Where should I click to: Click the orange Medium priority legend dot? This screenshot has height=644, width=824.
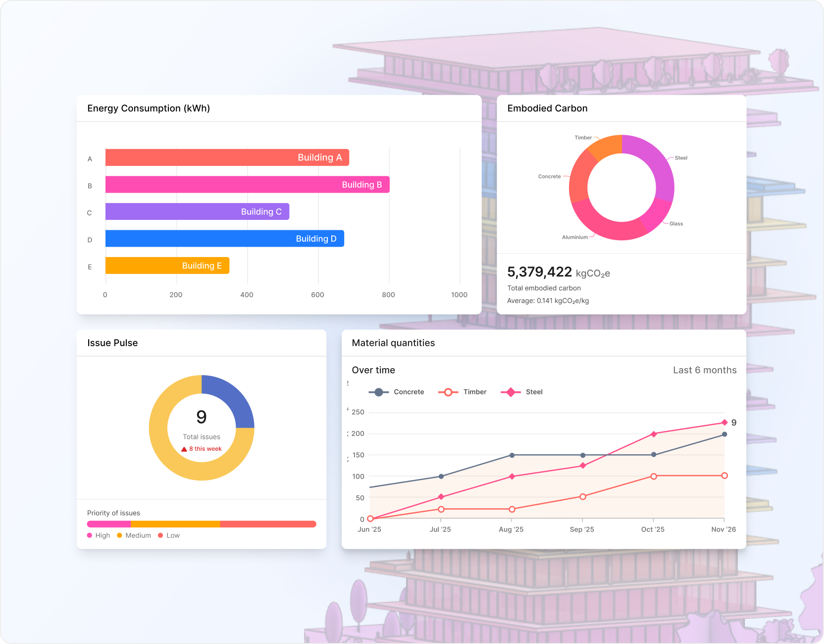coord(119,536)
